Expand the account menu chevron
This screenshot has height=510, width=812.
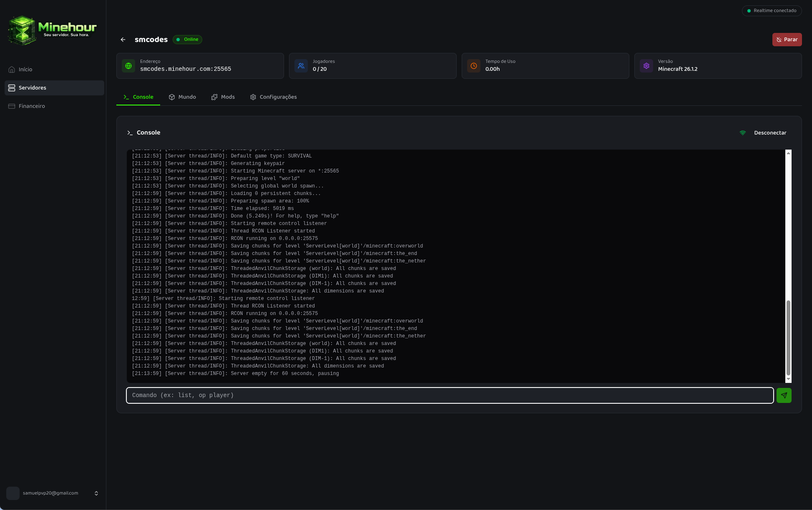click(96, 493)
